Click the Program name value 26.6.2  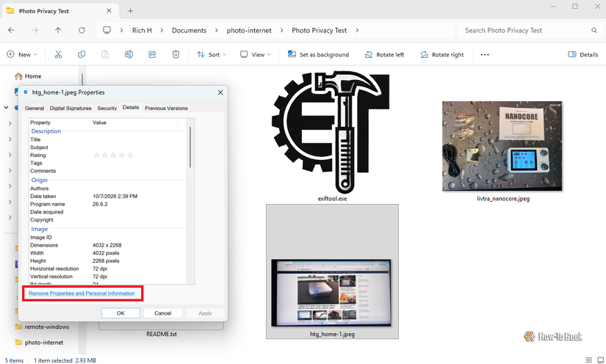coord(100,204)
